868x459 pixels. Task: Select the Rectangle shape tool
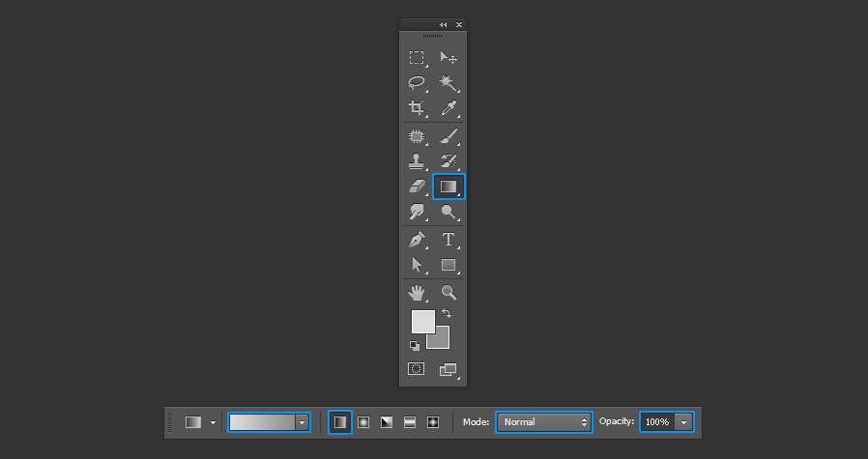[x=448, y=265]
